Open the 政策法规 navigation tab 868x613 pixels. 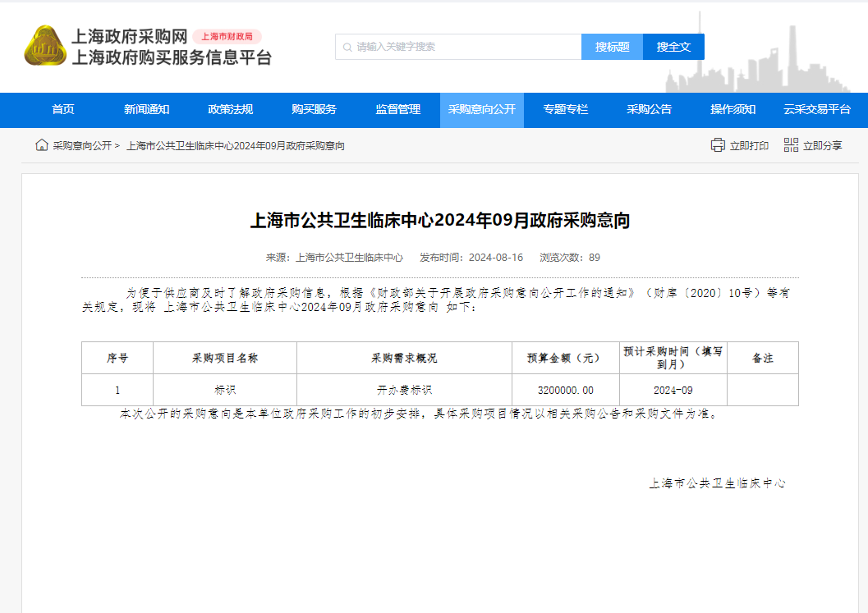pyautogui.click(x=230, y=109)
